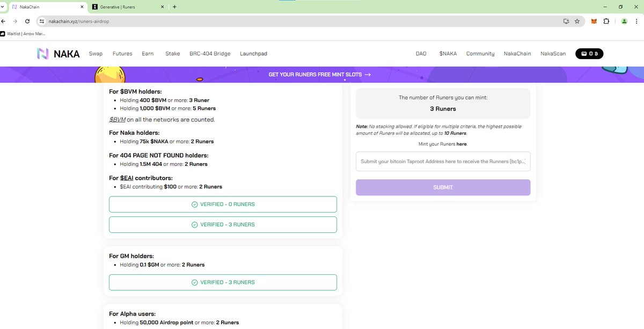Switch to the Generative | Runers tab
This screenshot has width=644, height=329.
point(128,6)
